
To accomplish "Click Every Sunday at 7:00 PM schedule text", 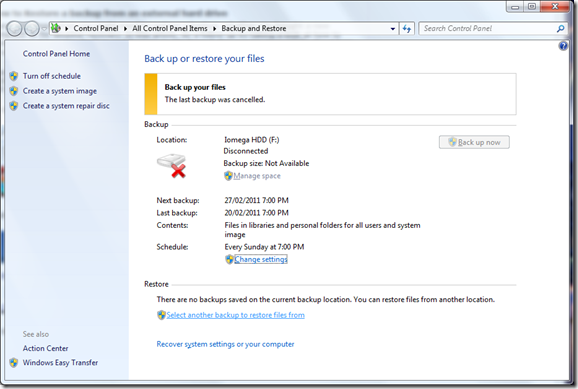I will tap(264, 247).
